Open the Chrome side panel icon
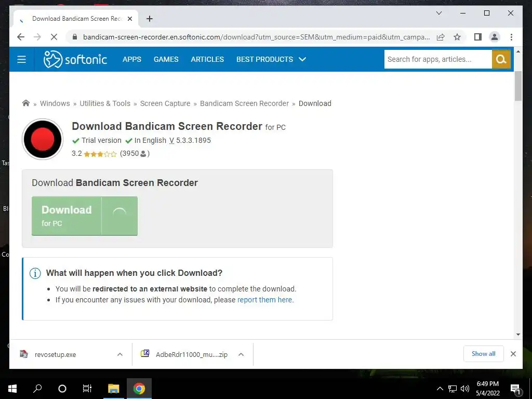 pos(478,37)
